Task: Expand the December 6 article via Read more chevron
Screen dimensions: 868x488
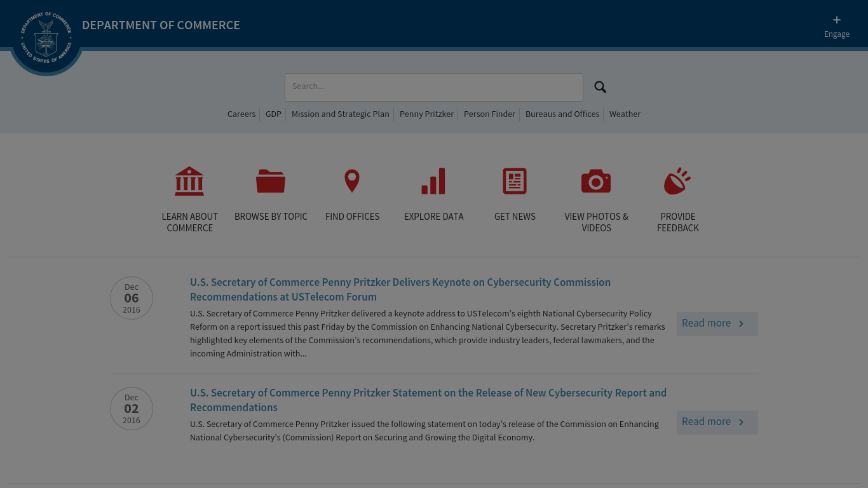Action: tap(741, 323)
